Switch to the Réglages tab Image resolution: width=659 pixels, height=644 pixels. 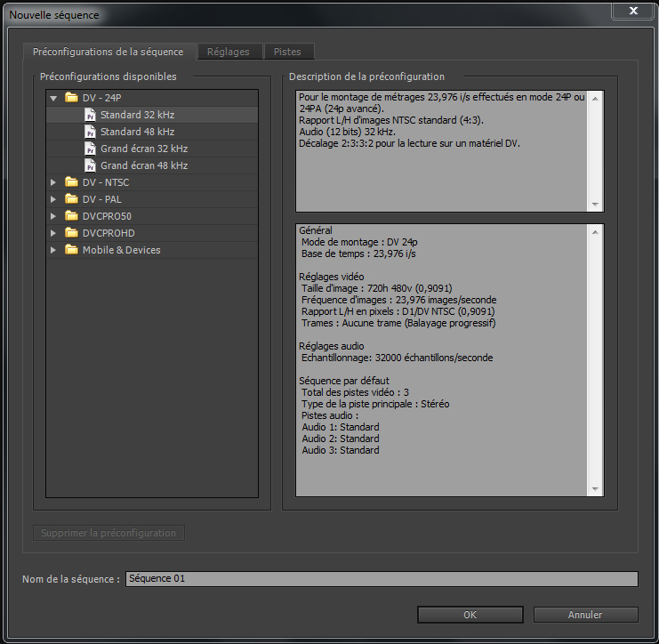click(x=229, y=52)
